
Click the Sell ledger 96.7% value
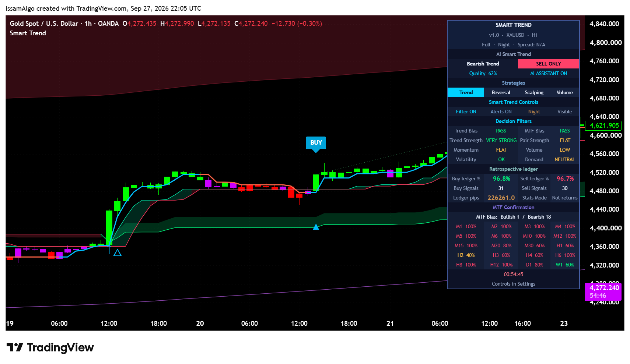click(x=565, y=179)
